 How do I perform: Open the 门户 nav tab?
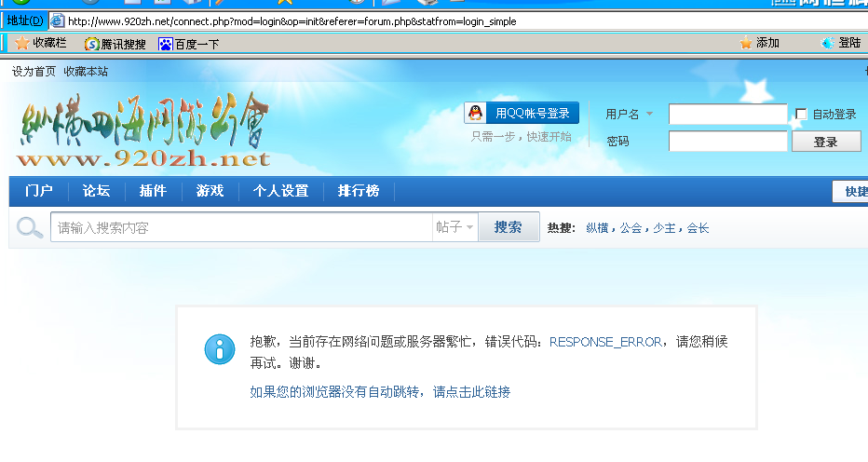tap(39, 191)
